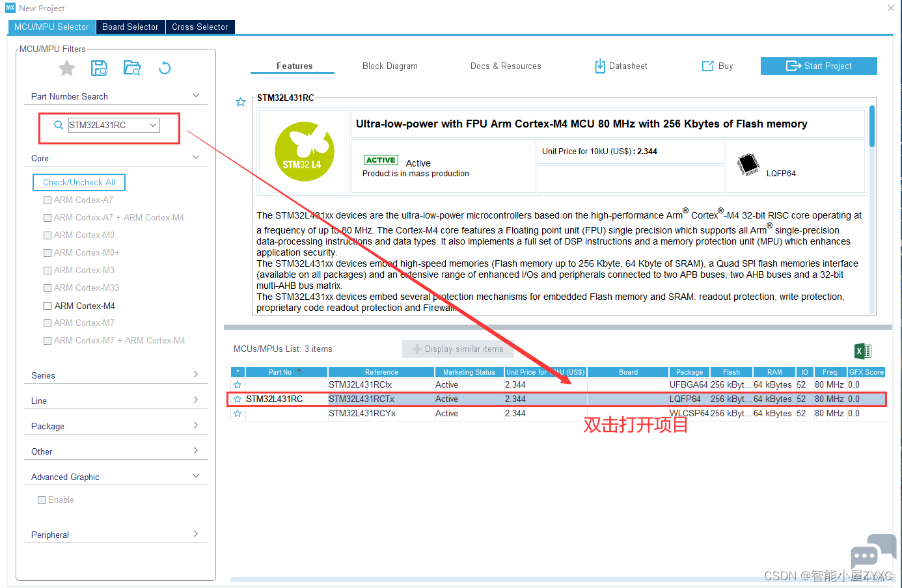This screenshot has height=588, width=902.
Task: Toggle the ARM Cortex-M4 checkbox
Action: tap(48, 306)
